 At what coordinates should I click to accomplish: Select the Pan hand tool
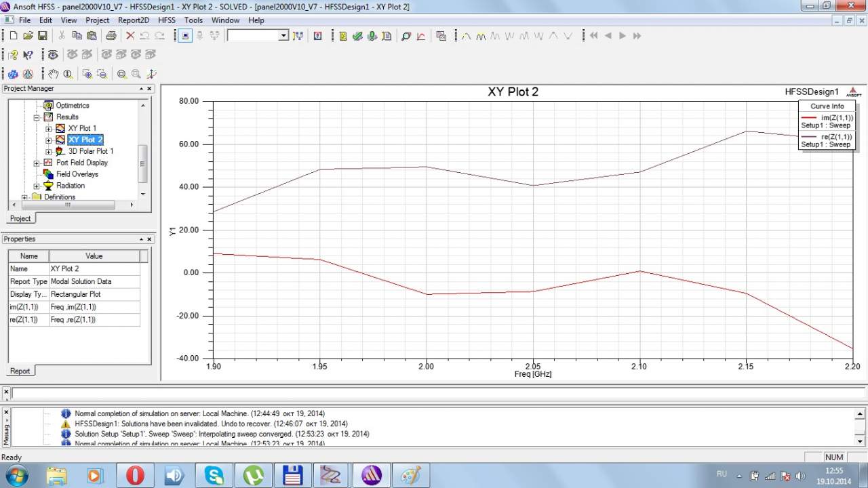(53, 74)
